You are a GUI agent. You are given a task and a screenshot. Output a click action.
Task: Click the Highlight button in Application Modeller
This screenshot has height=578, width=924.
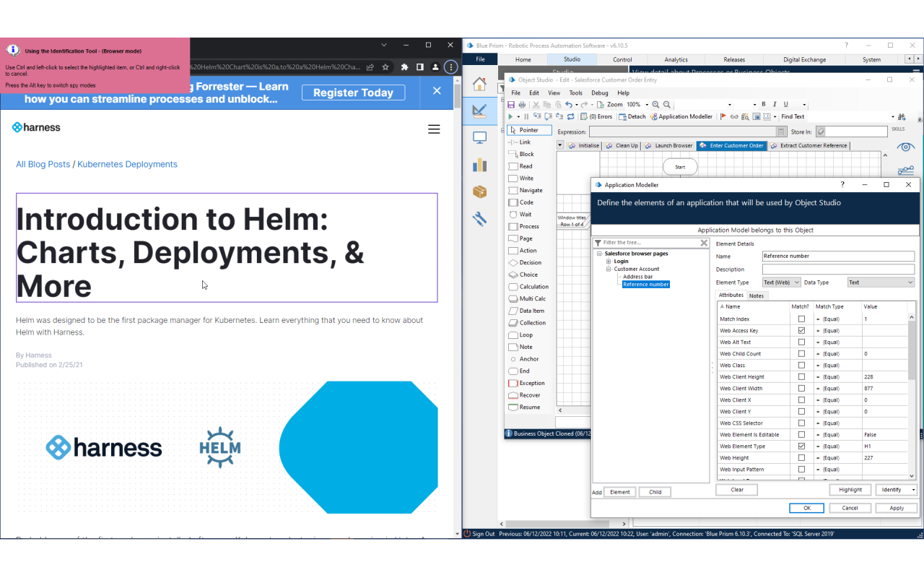point(850,489)
